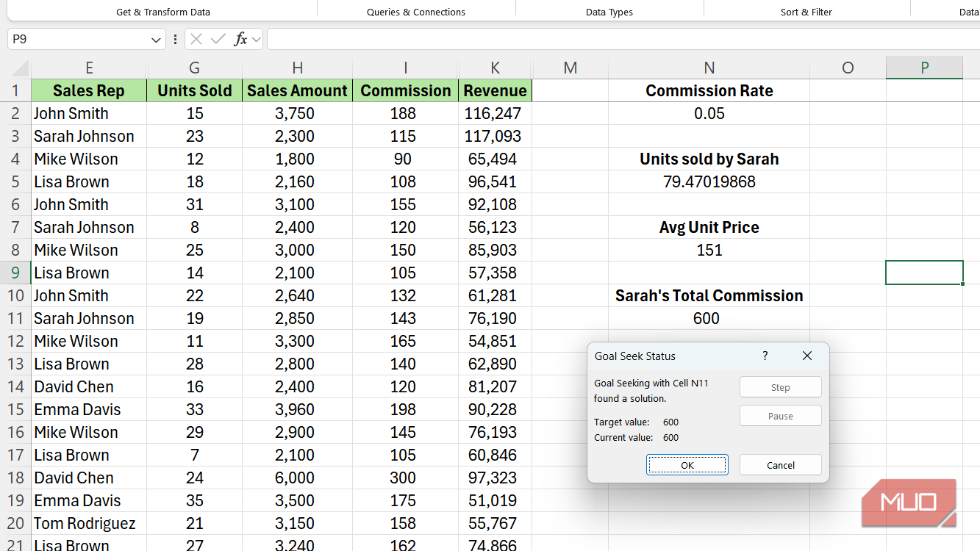The height and width of the screenshot is (551, 980).
Task: Select cell showing 79.47019868
Action: (709, 181)
